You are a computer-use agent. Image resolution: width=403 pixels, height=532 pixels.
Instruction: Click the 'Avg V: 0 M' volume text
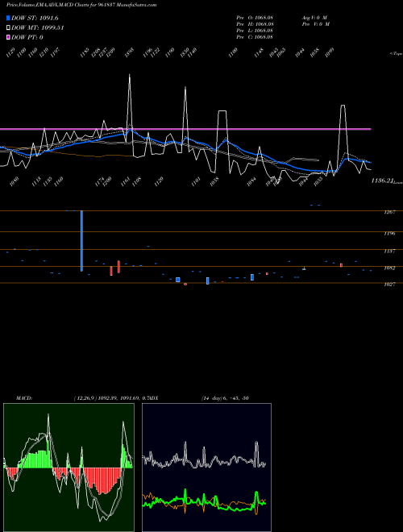tap(315, 17)
